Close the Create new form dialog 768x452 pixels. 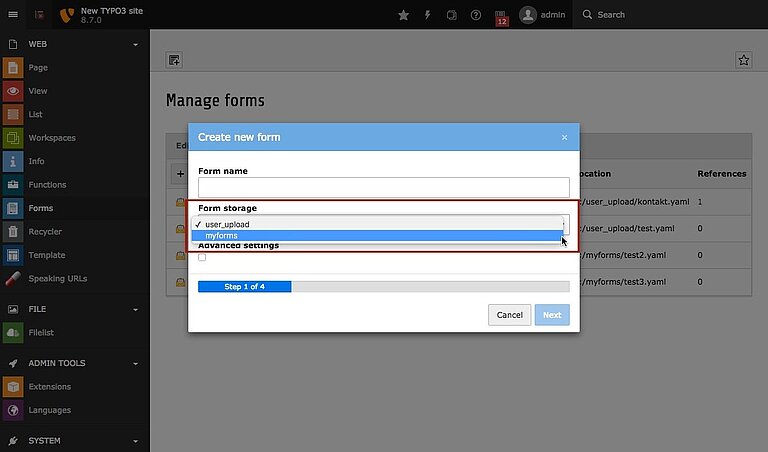(x=564, y=138)
